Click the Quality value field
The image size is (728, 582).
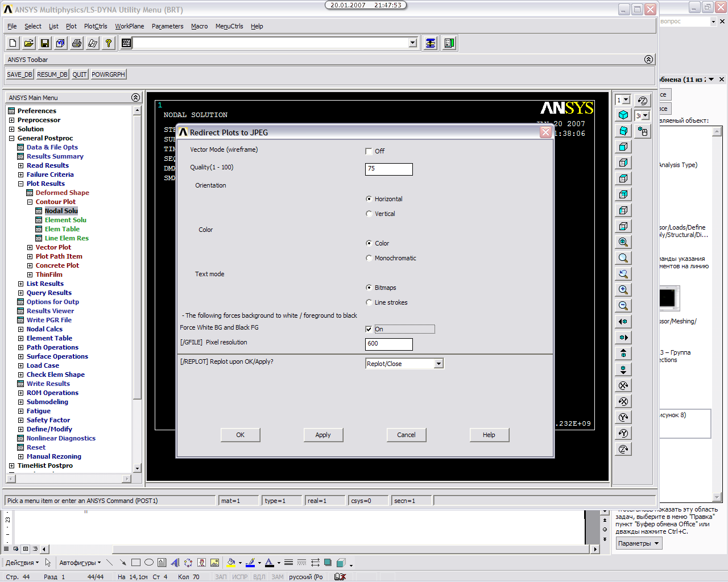click(389, 169)
